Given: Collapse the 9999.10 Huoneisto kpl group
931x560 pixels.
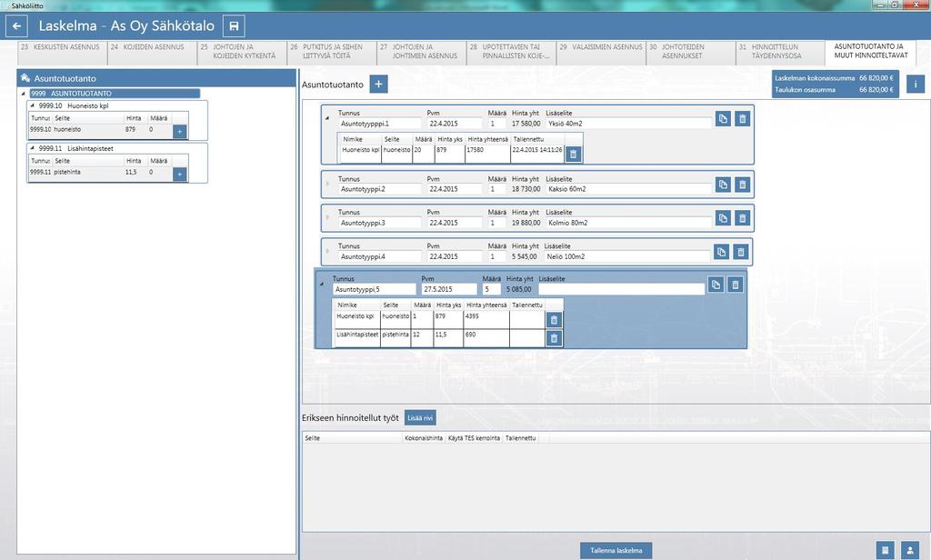Looking at the screenshot, I should [33, 105].
